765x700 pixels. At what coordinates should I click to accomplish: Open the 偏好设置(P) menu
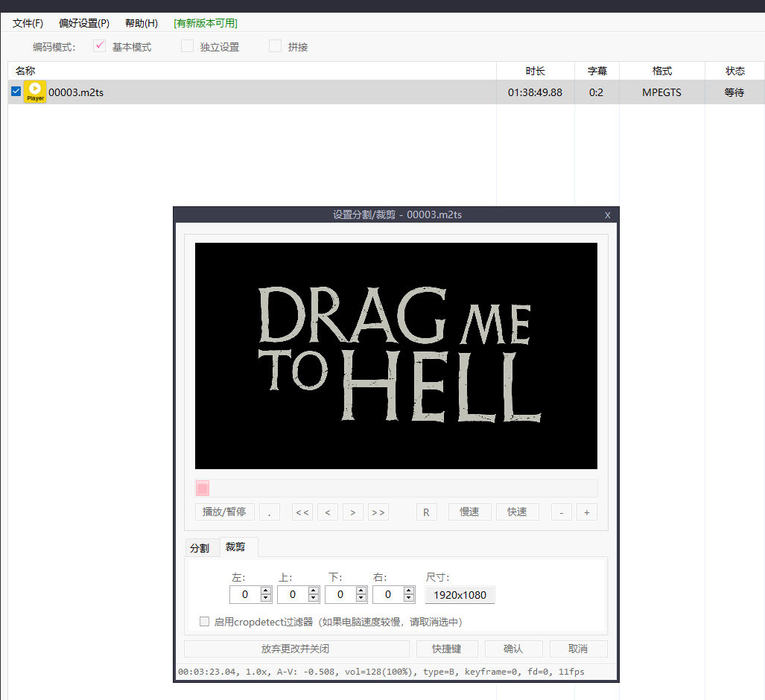(84, 23)
